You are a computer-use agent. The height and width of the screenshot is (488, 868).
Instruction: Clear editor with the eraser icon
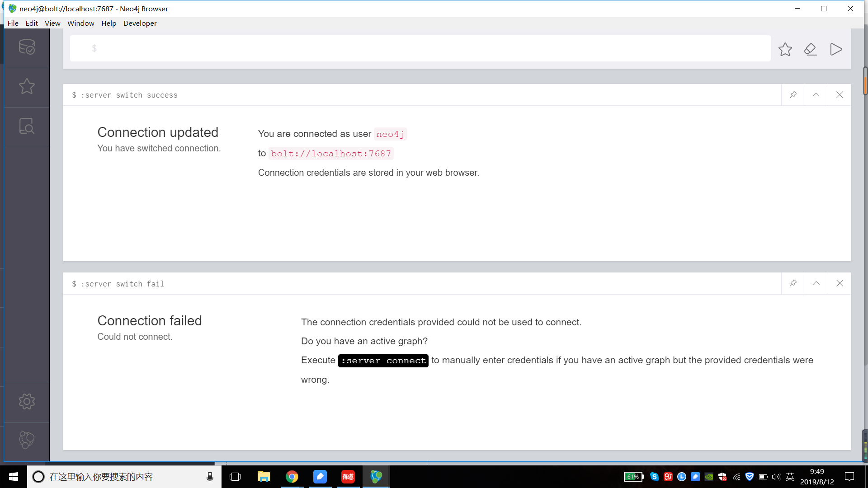811,49
